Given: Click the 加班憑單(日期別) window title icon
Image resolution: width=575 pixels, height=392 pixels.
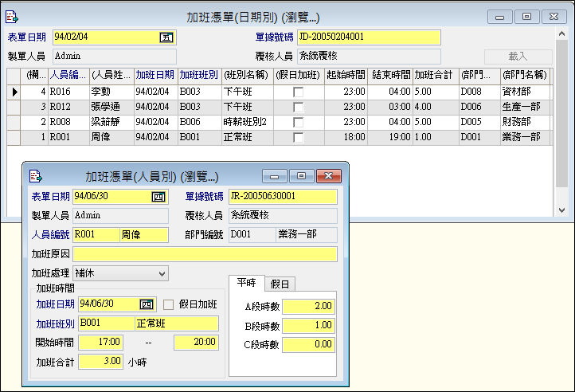Looking at the screenshot, I should [12, 16].
